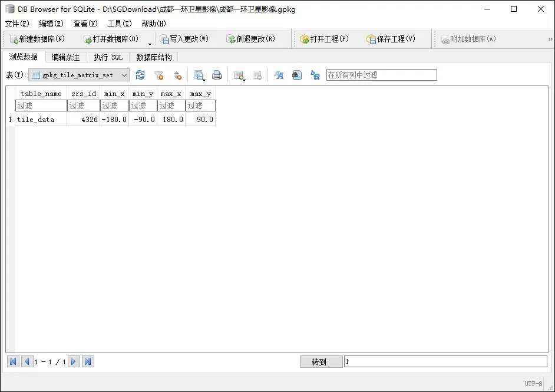Open the 文件(F) menu
This screenshot has width=555, height=392.
click(17, 24)
